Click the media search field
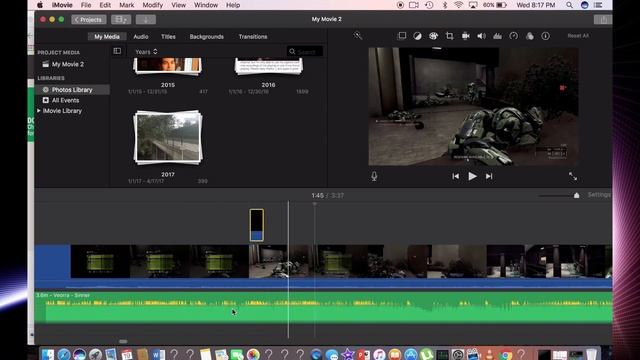 pos(305,51)
